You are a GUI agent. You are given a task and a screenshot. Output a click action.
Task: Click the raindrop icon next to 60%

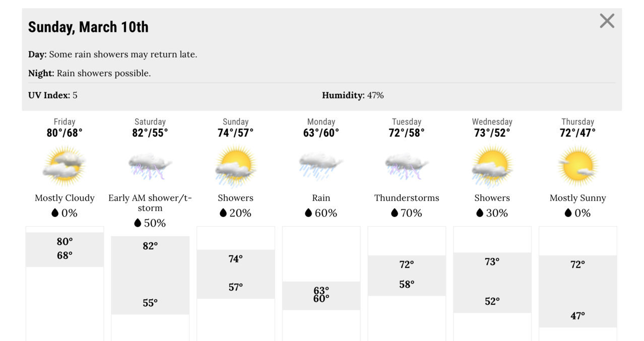[308, 213]
